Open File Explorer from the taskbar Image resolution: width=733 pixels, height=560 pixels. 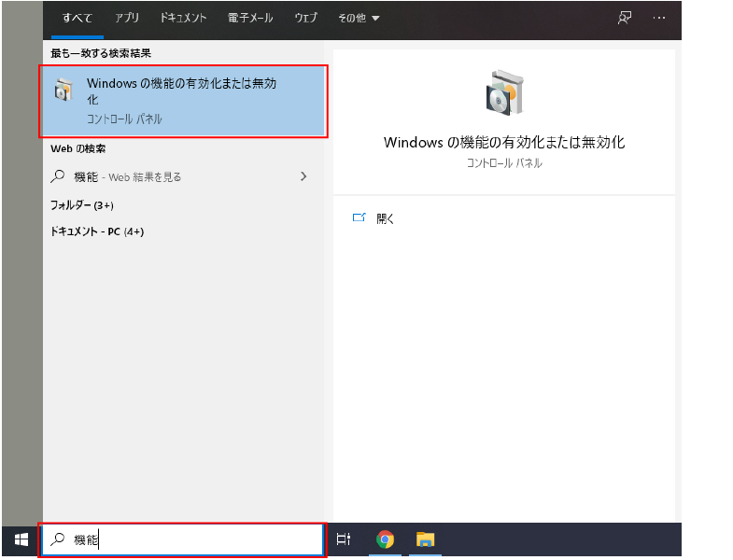(425, 539)
